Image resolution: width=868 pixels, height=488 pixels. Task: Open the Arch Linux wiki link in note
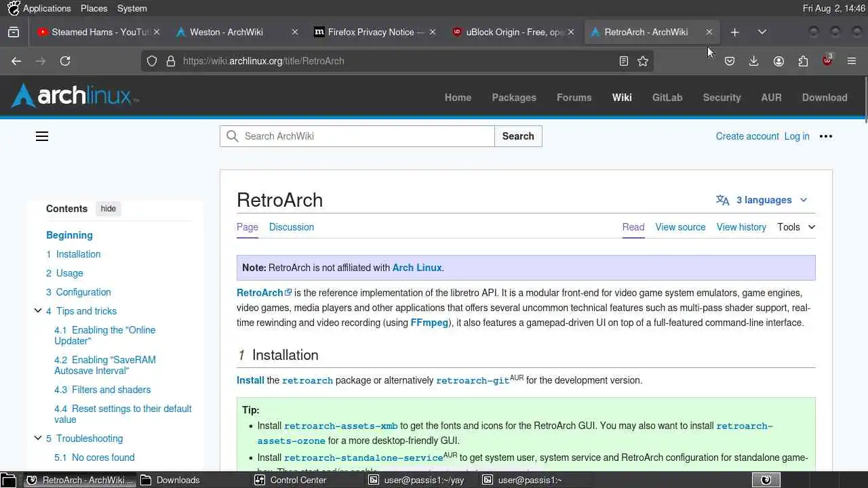click(417, 268)
